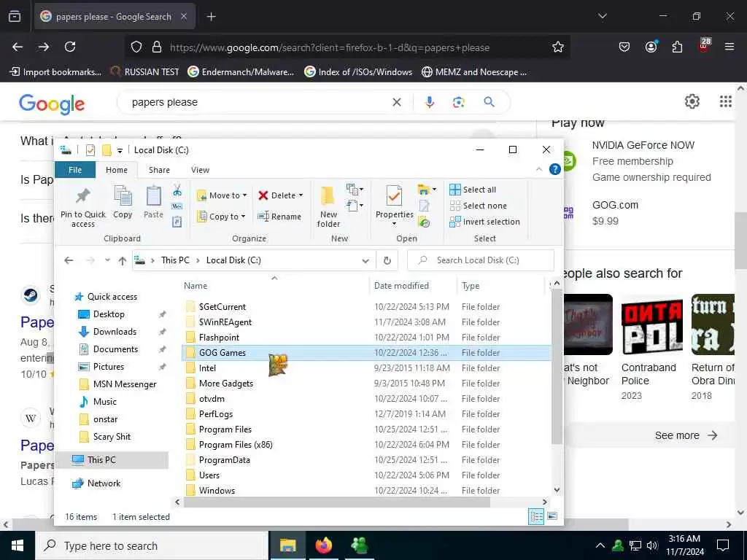Select Downloads in Quick access

point(115,332)
